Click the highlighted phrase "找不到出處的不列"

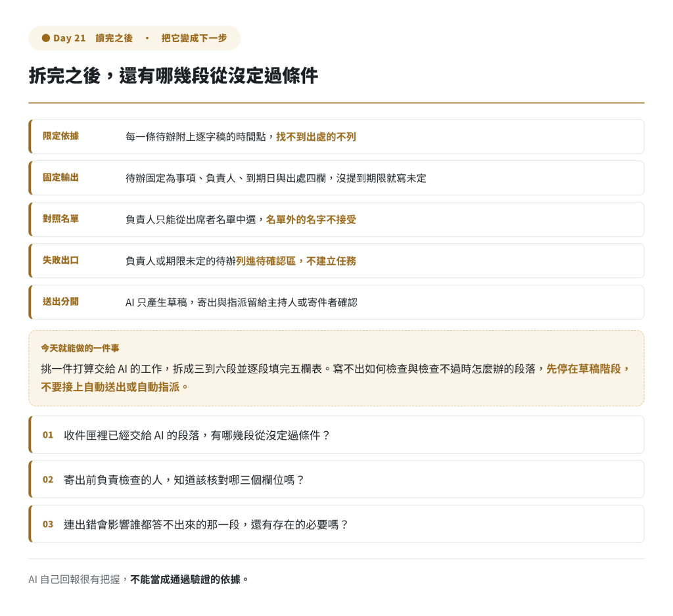click(316, 137)
